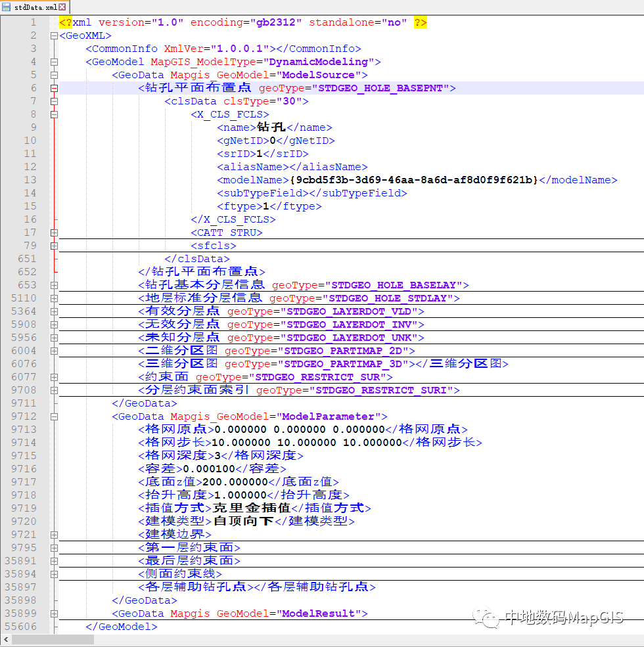
Task: Click the 格网深度 value 3
Action: 217,456
